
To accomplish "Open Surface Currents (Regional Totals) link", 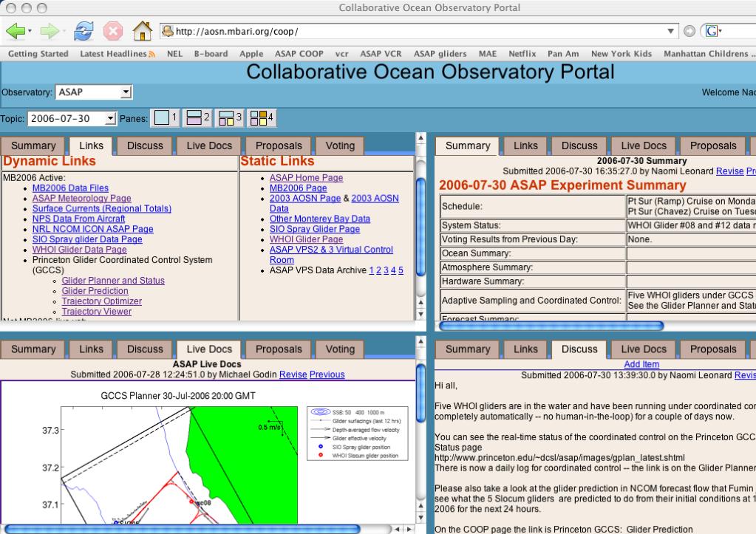I will [x=102, y=209].
